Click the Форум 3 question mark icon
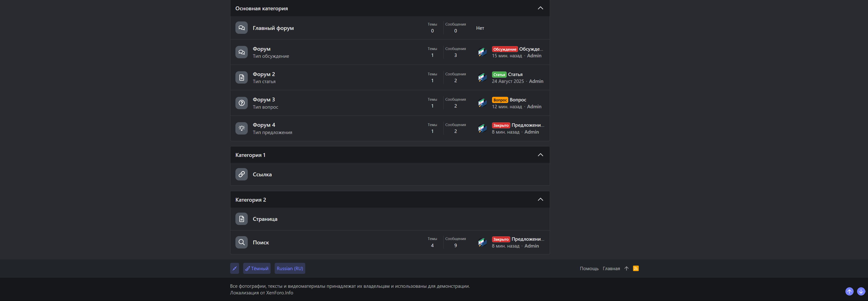Screen dimensions: 868x301 coord(241,103)
